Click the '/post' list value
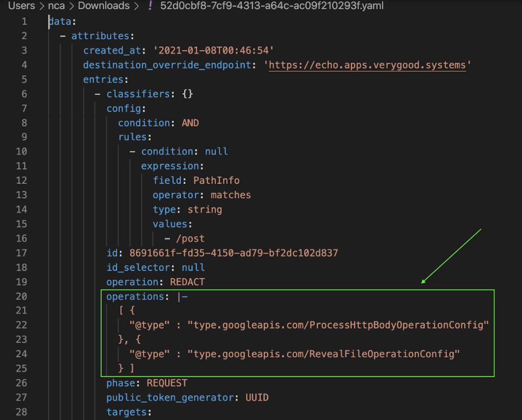Viewport: 522px width, 420px height. 190,239
